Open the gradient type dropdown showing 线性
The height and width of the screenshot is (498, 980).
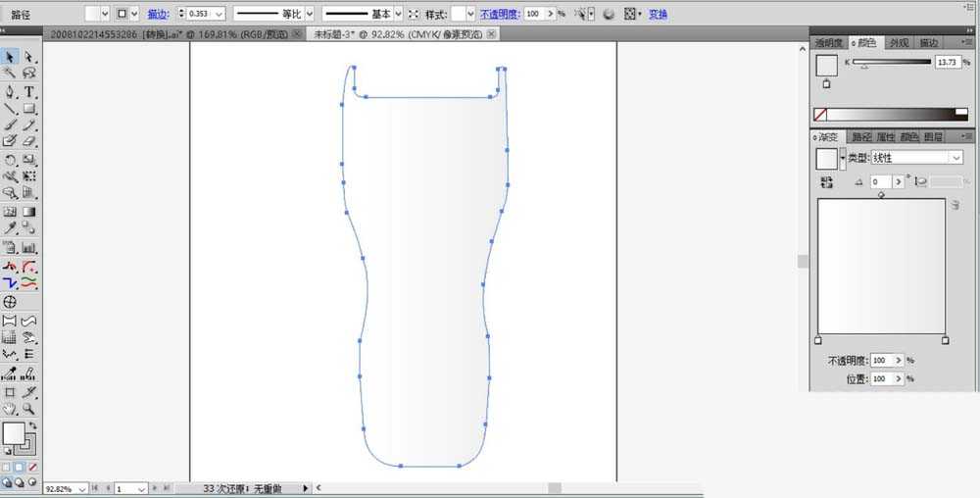(x=916, y=158)
